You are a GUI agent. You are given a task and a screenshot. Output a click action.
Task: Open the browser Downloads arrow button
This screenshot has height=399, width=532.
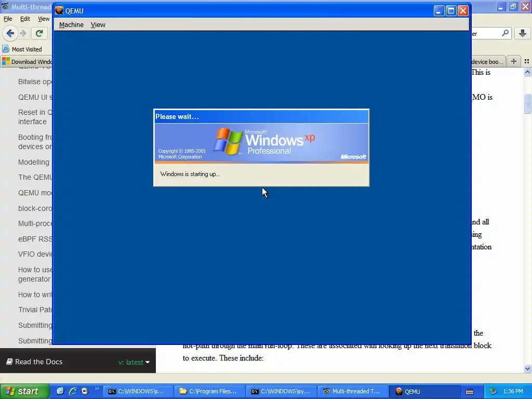coord(523,33)
